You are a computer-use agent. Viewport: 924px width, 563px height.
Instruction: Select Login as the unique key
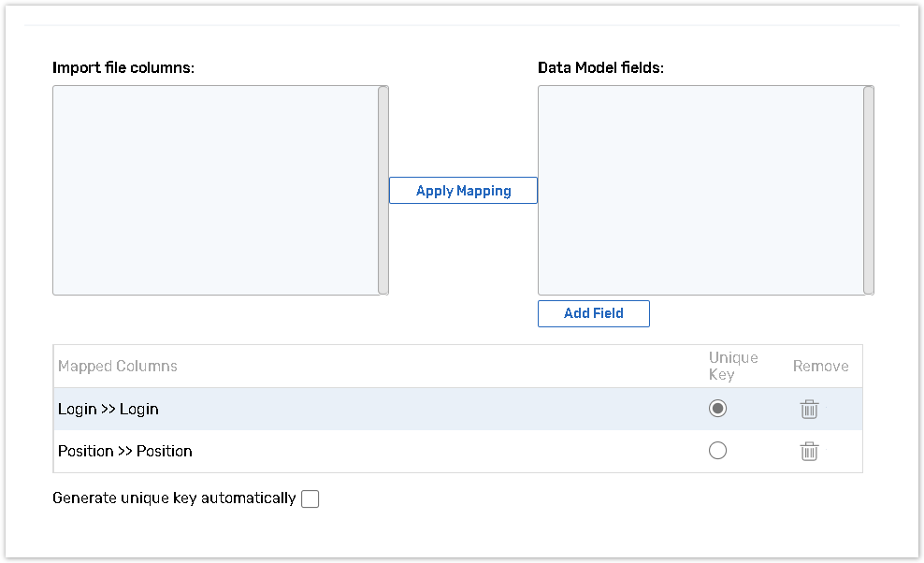(x=717, y=409)
